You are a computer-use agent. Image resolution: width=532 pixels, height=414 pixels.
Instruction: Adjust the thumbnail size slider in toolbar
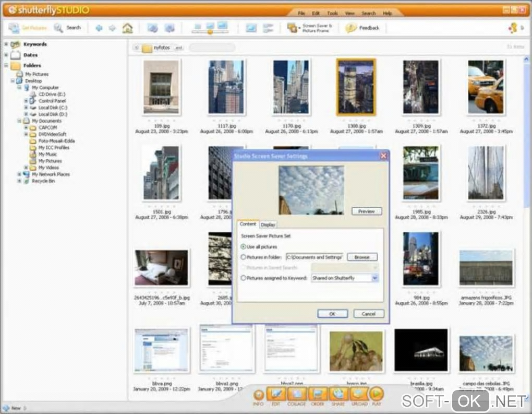pyautogui.click(x=210, y=32)
